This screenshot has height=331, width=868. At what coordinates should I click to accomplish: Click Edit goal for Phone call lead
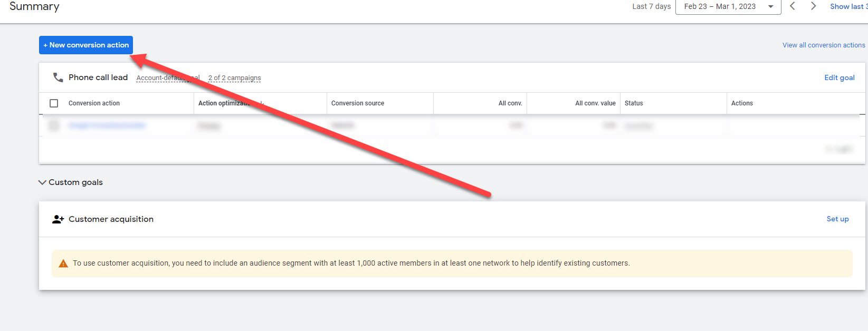839,77
